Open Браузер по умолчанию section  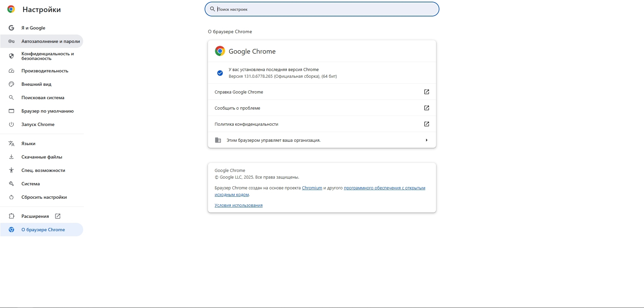pyautogui.click(x=42, y=111)
